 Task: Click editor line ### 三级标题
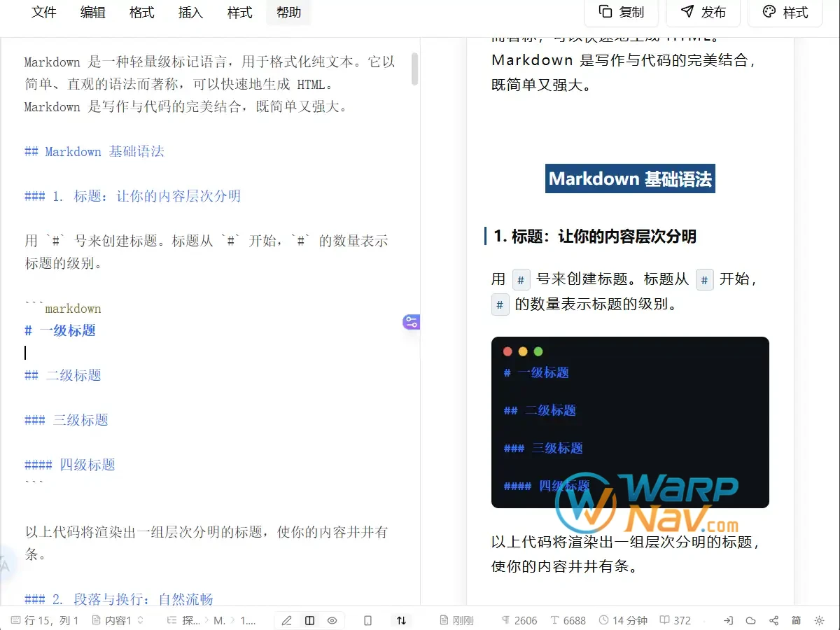[66, 420]
